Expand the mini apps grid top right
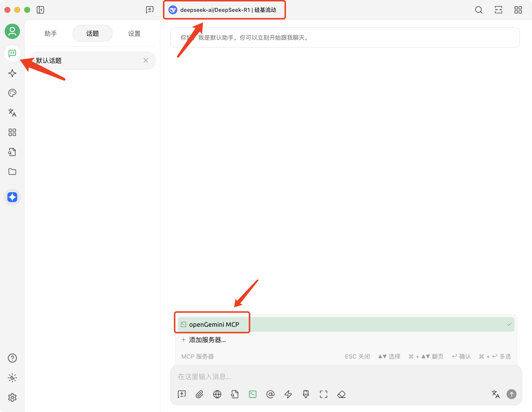 (x=518, y=10)
